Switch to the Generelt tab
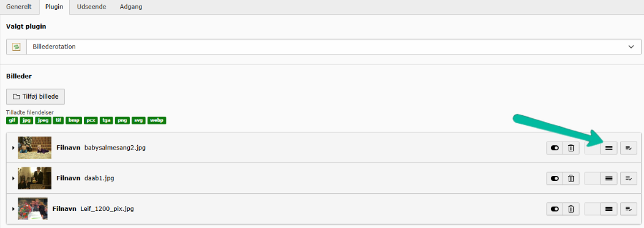Image resolution: width=644 pixels, height=228 pixels. point(19,7)
